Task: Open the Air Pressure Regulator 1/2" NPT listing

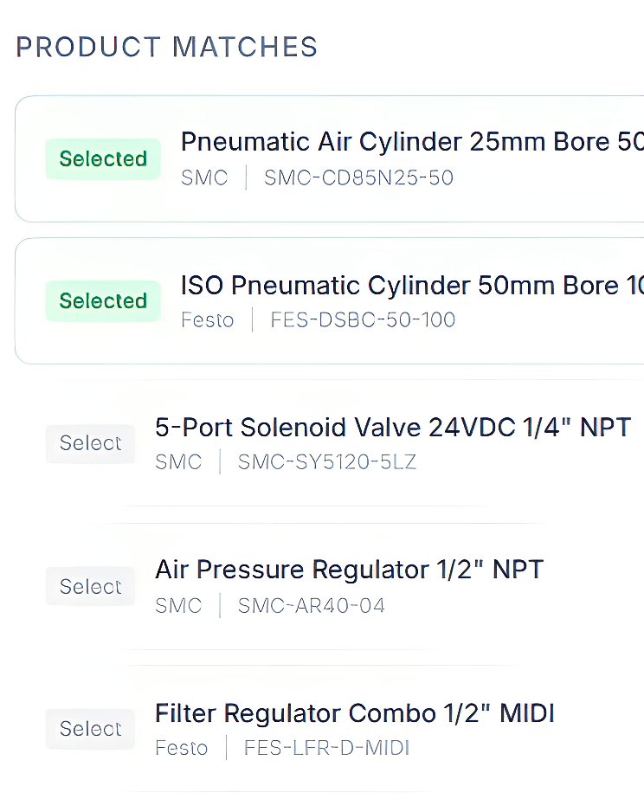Action: pyautogui.click(x=350, y=569)
